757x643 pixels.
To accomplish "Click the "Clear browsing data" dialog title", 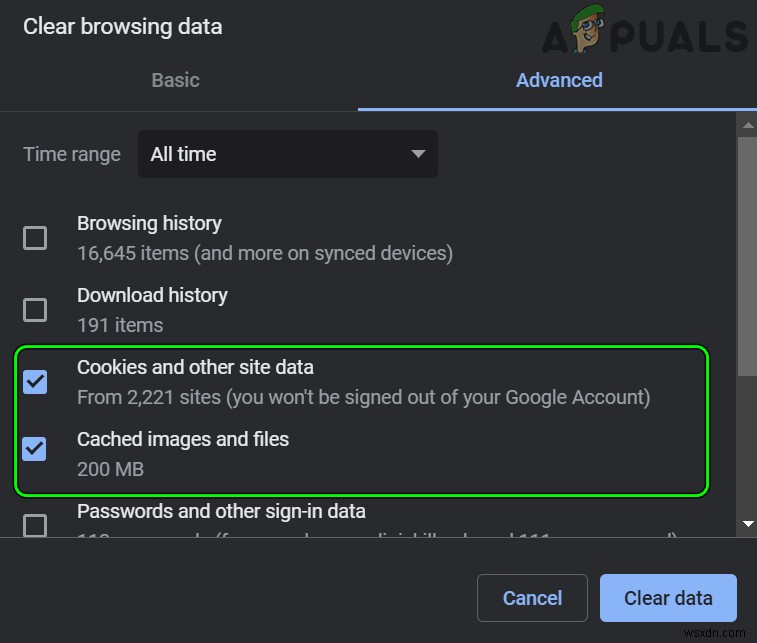I will 123,27.
